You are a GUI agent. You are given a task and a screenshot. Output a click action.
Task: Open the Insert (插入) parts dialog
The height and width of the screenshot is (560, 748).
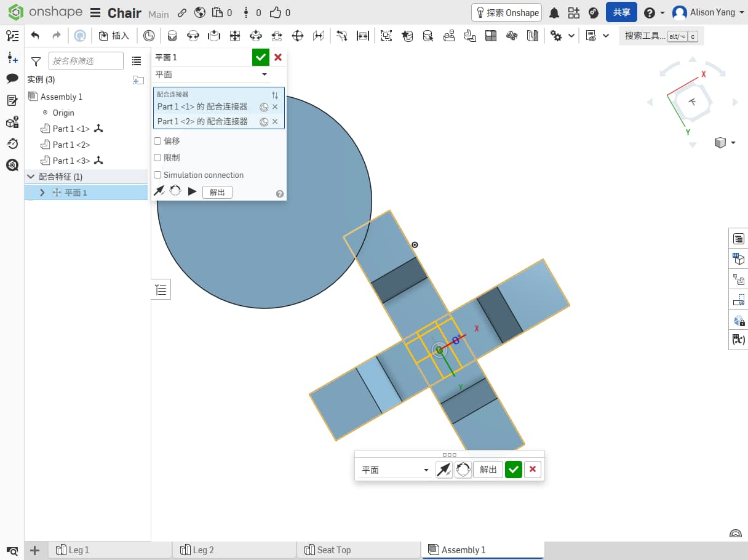pos(114,36)
